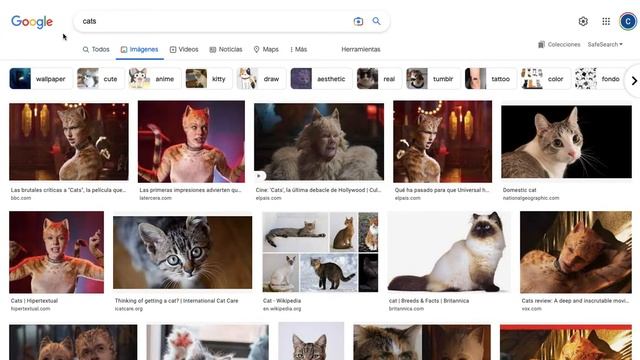Open the Google apps grid icon
Viewport: 640px width, 360px height.
click(606, 21)
